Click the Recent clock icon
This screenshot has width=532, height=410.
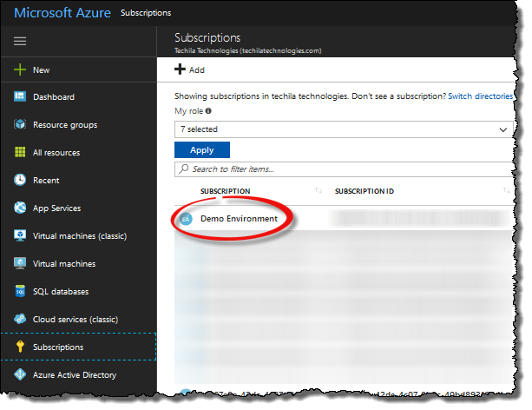[x=20, y=180]
